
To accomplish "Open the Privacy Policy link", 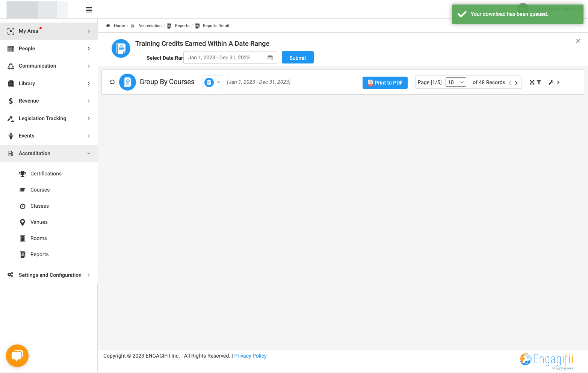I will tap(250, 356).
